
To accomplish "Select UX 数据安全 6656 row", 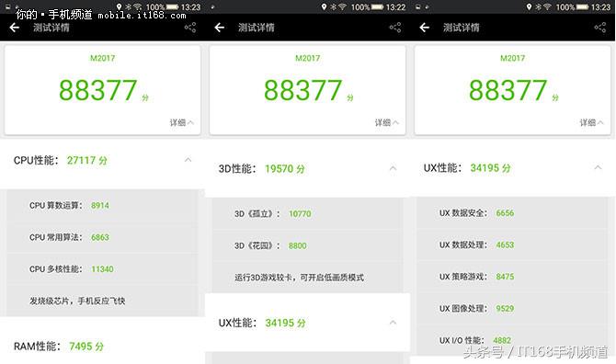I will click(512, 213).
